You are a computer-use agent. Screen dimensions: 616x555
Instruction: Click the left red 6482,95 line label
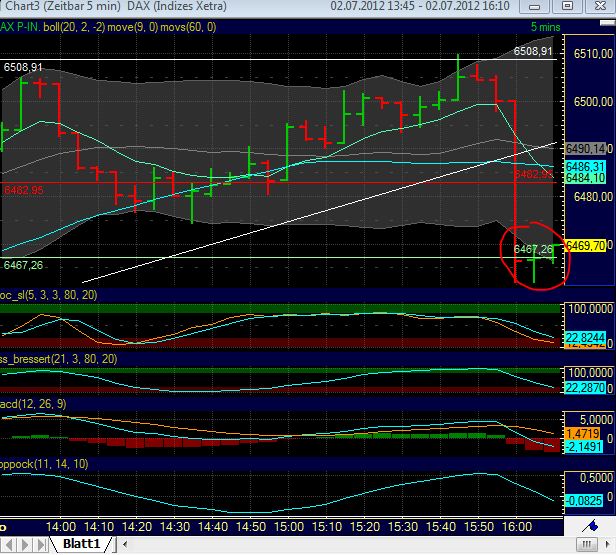(23, 190)
